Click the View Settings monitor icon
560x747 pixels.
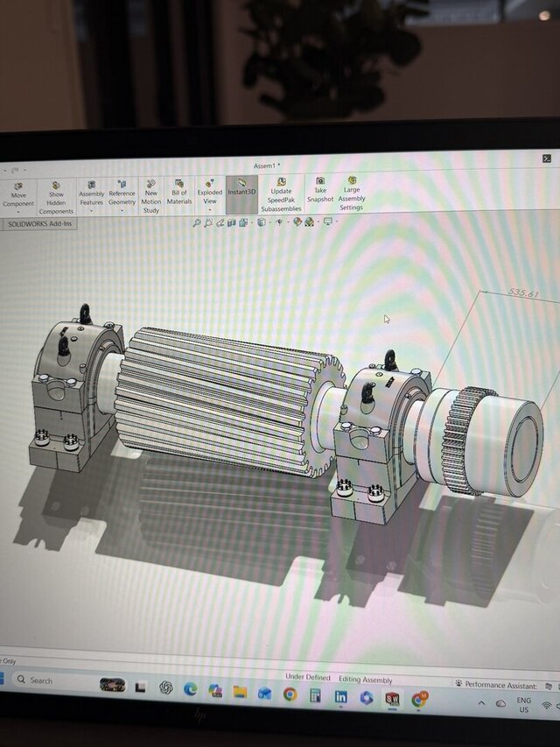pyautogui.click(x=327, y=221)
